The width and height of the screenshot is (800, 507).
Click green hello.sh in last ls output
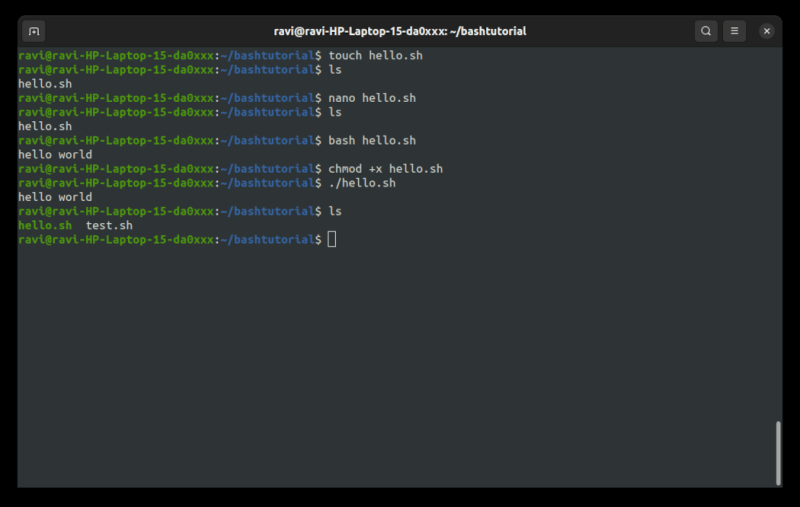45,225
